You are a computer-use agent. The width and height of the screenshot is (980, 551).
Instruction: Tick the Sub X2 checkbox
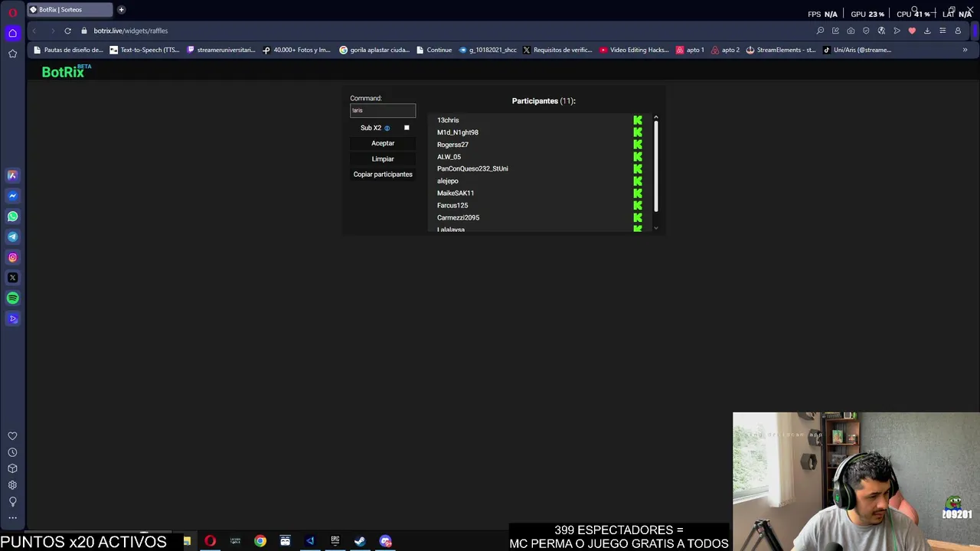pos(407,128)
